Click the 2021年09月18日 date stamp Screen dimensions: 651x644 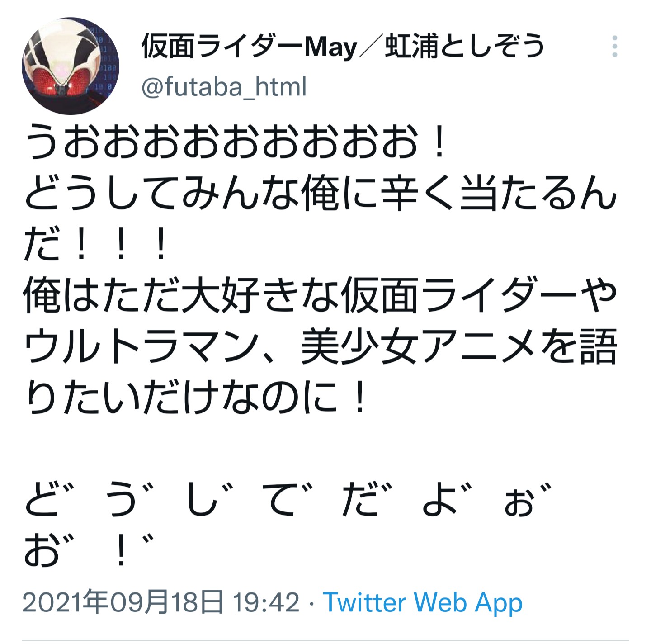[x=123, y=602]
